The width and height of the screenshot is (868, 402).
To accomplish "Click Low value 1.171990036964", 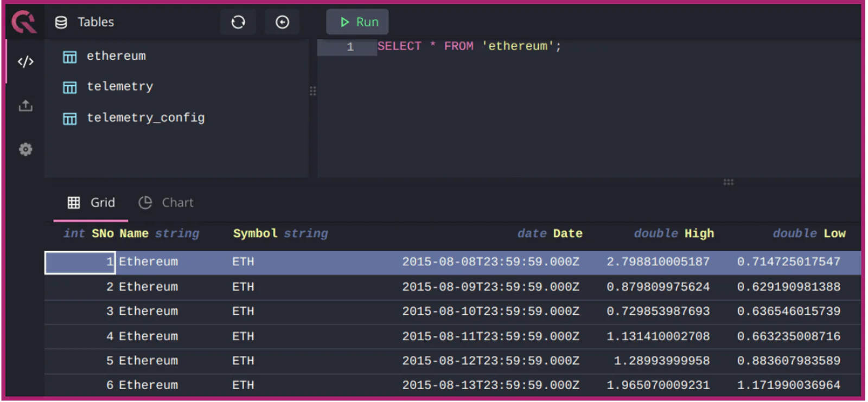I will pyautogui.click(x=789, y=386).
